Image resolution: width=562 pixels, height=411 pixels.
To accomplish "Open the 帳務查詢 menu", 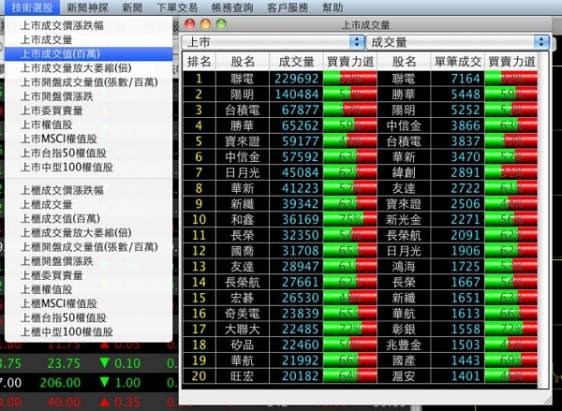I will 232,8.
